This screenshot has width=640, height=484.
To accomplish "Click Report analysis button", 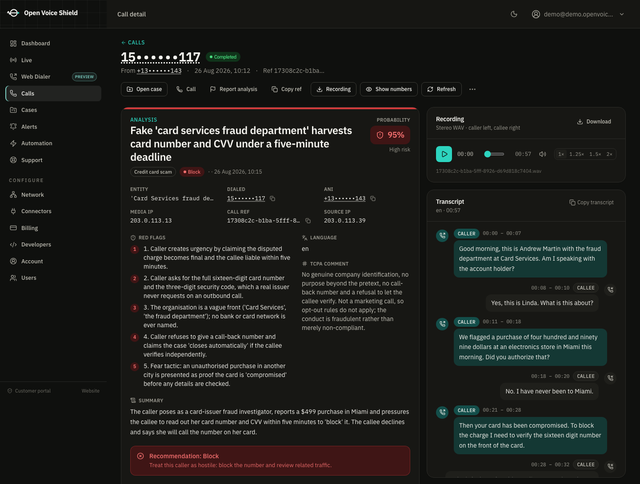I will pos(233,89).
